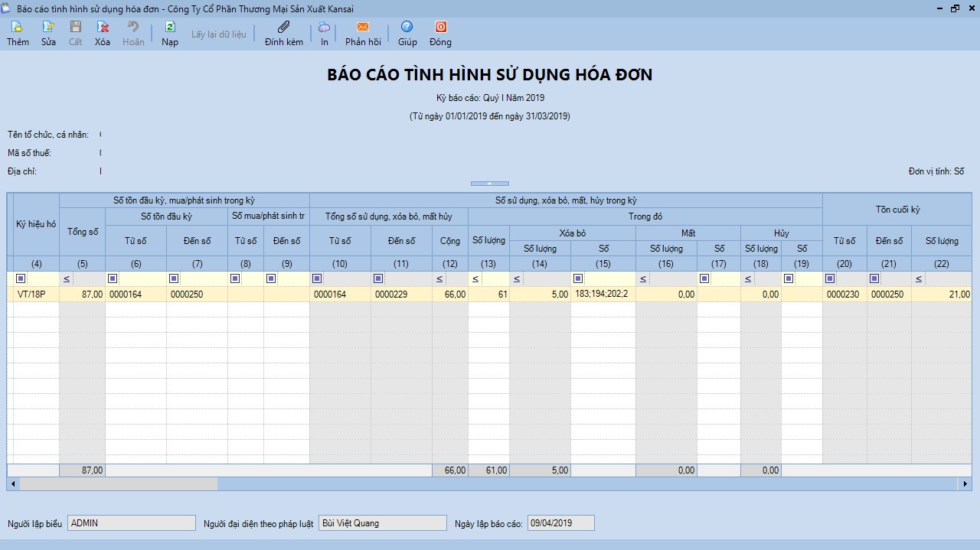Toggle filter box under column (20)
Image resolution: width=980 pixels, height=550 pixels.
coord(830,278)
